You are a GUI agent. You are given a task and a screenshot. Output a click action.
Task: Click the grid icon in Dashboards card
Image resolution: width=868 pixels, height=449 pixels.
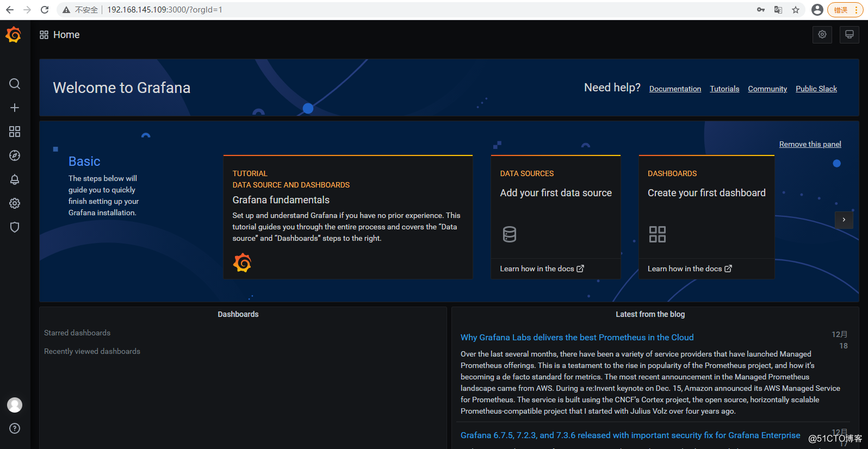click(658, 234)
